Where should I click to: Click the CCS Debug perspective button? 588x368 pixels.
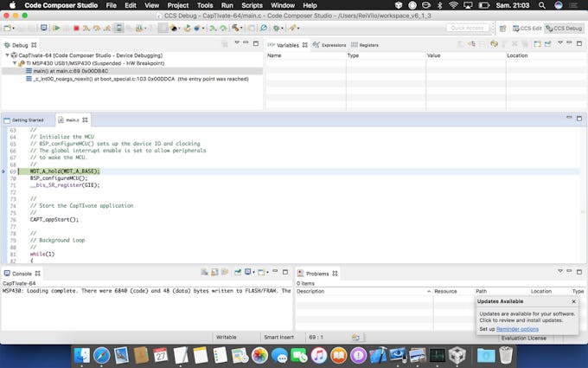pyautogui.click(x=564, y=29)
